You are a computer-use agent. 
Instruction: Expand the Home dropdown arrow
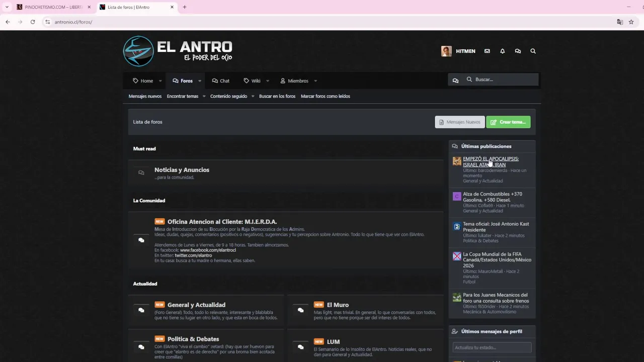(160, 81)
